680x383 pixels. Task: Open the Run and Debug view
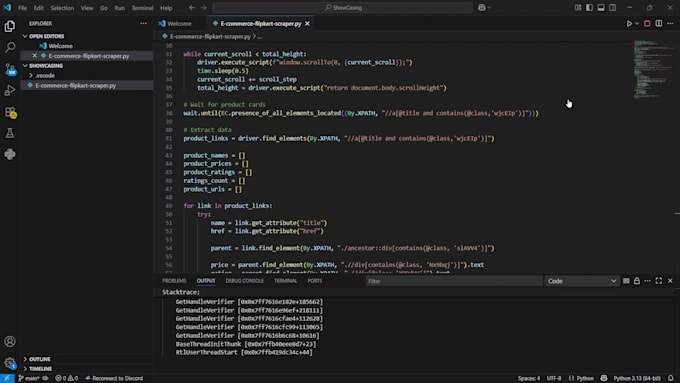click(x=10, y=90)
